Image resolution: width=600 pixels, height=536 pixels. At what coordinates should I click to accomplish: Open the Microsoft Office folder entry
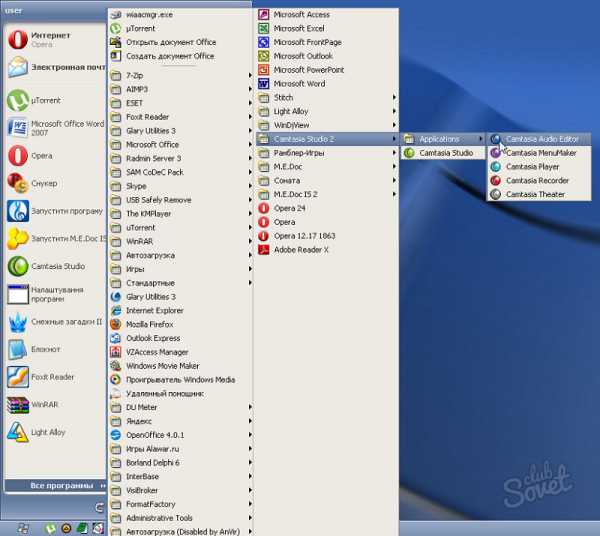click(180, 144)
